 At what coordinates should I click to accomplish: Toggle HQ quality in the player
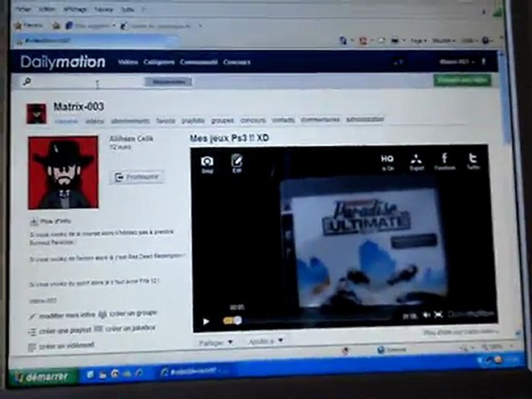pyautogui.click(x=387, y=161)
